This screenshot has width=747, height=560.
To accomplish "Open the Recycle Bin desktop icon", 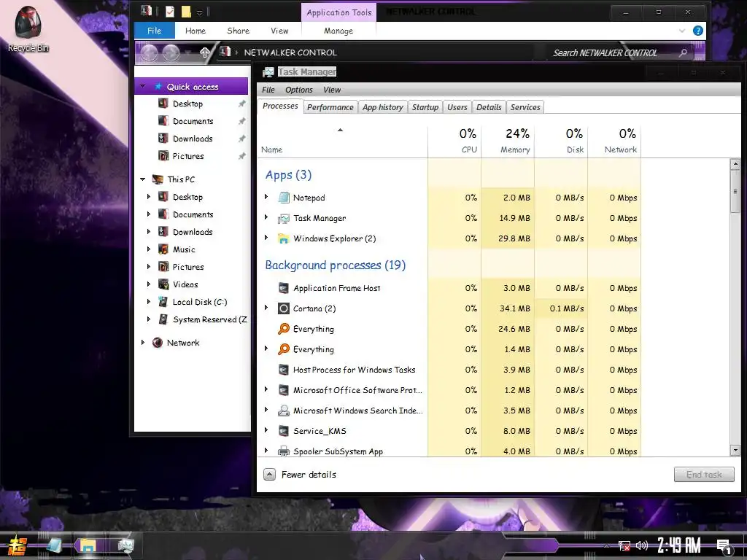I will click(x=28, y=28).
